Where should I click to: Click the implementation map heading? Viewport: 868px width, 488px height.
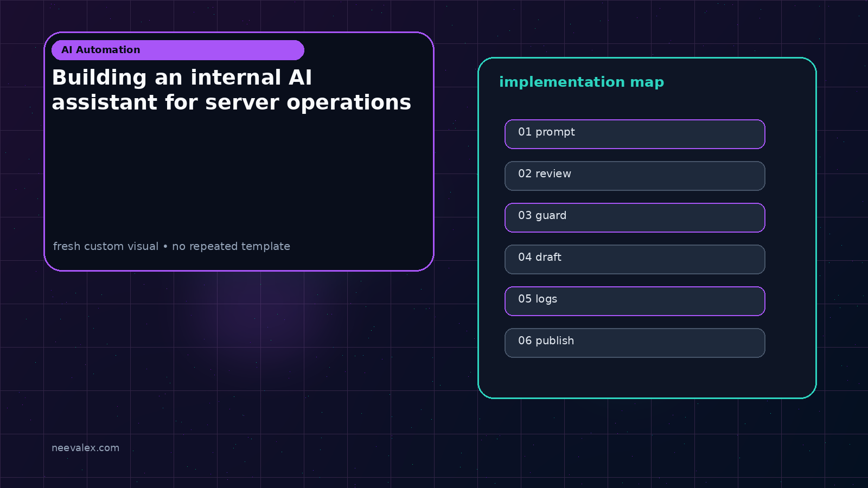[582, 82]
